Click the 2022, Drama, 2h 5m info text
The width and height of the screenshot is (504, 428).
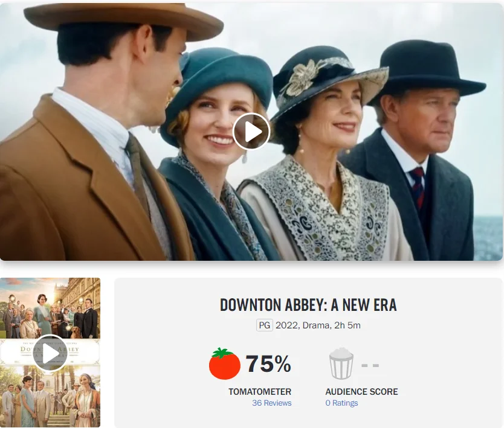tap(318, 325)
